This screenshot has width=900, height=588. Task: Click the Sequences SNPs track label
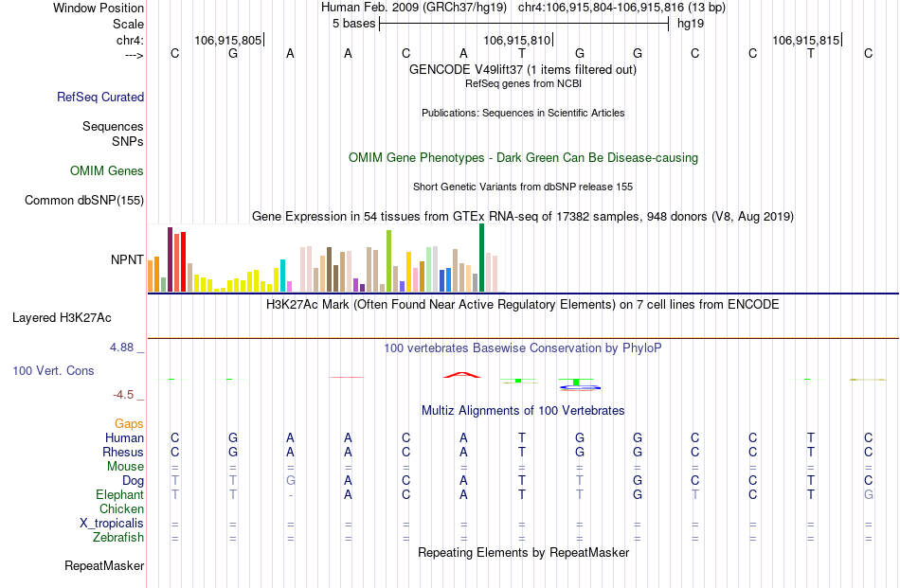[x=113, y=134]
